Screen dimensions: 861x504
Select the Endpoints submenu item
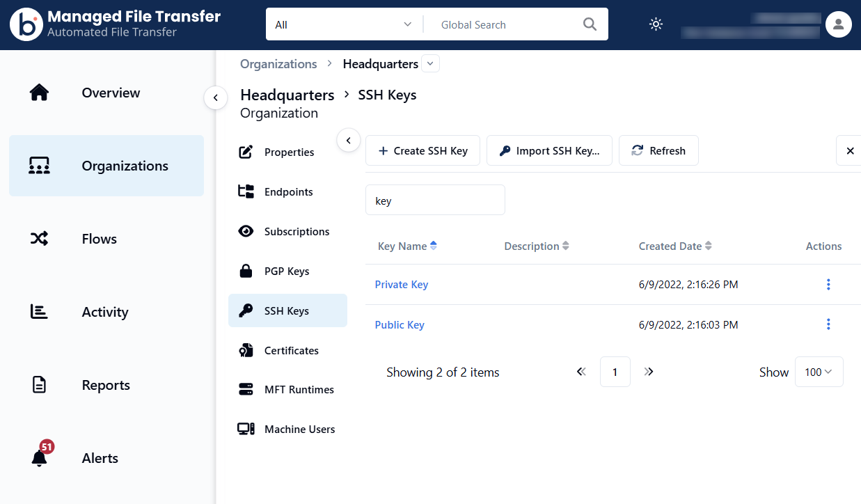click(x=287, y=191)
